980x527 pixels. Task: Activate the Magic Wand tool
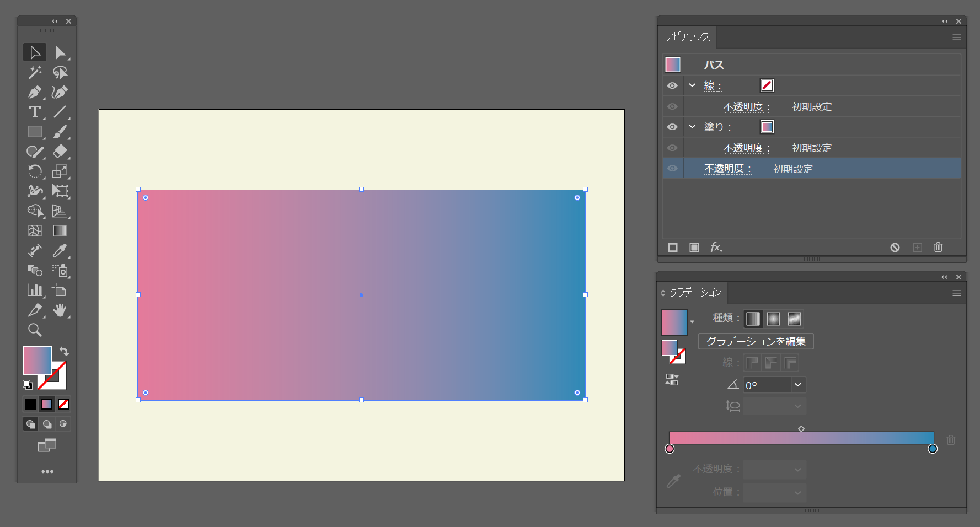click(35, 72)
